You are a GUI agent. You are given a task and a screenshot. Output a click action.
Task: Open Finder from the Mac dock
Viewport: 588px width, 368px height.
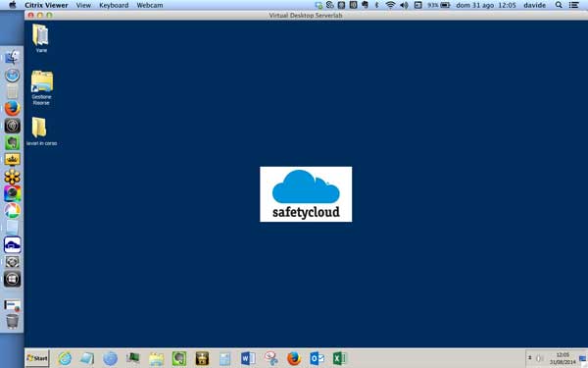pos(12,57)
